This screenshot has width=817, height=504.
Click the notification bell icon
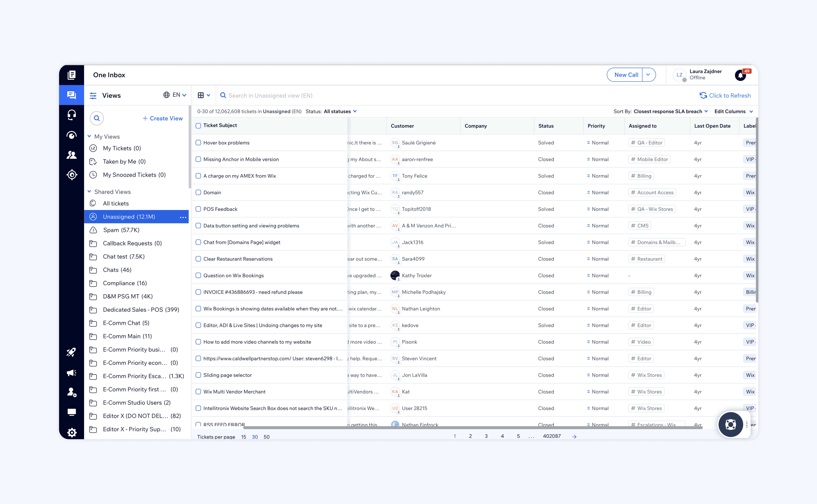(x=740, y=75)
